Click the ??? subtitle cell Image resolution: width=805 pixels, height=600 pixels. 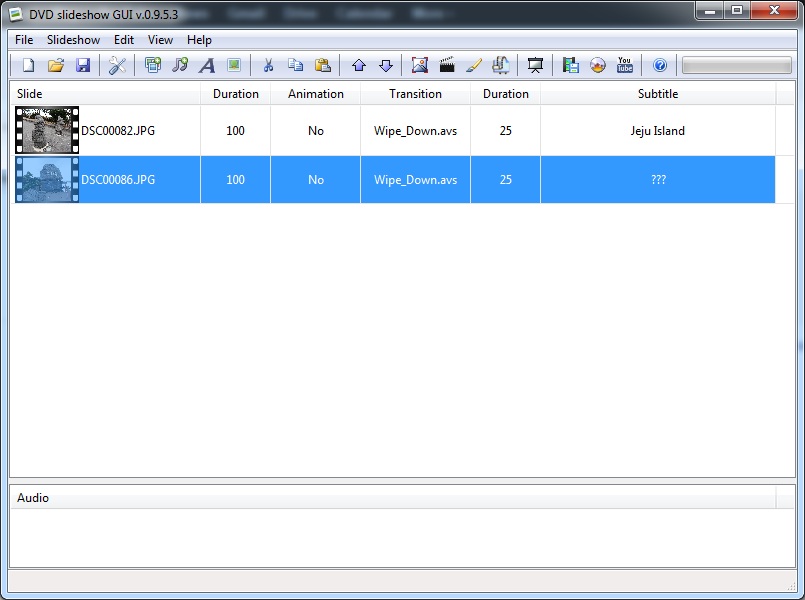pyautogui.click(x=658, y=180)
